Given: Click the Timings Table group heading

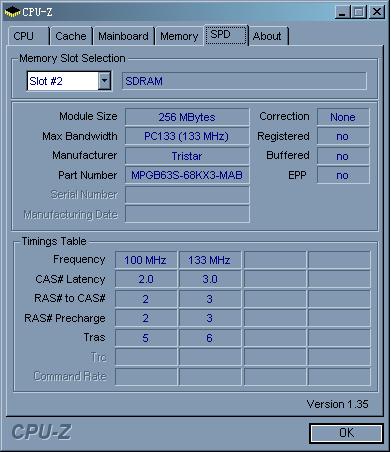Looking at the screenshot, I should click(x=54, y=241).
